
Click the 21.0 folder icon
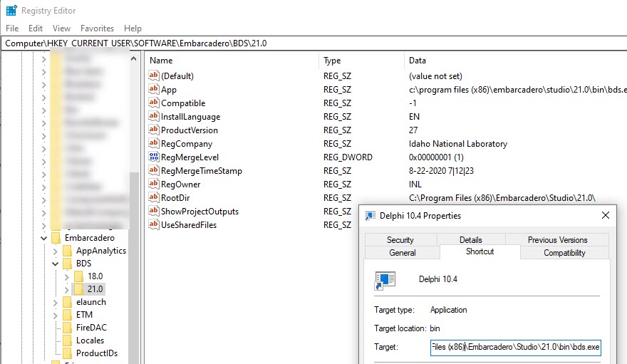tap(79, 289)
